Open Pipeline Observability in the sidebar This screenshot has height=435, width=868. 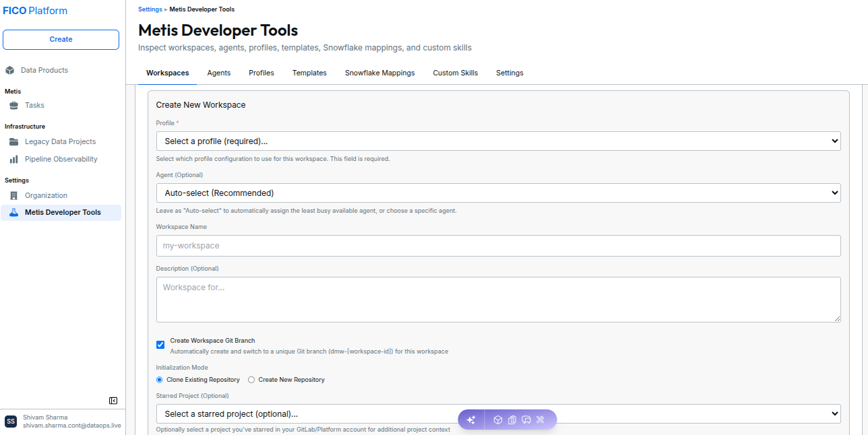click(61, 160)
